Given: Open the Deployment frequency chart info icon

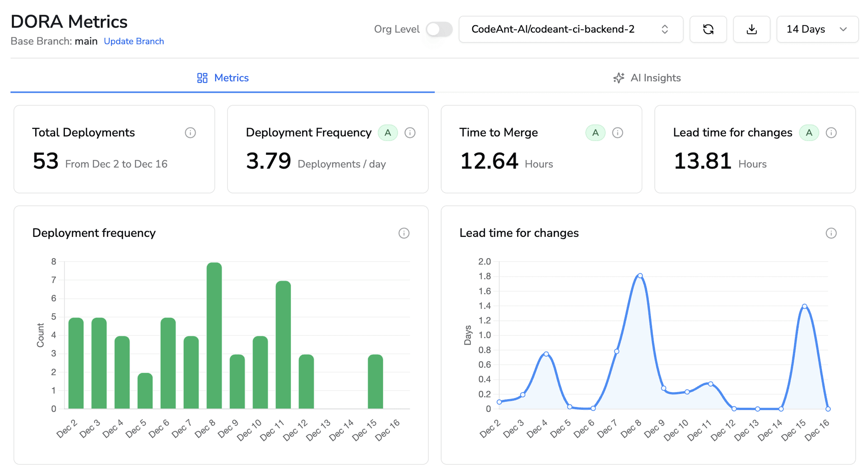Looking at the screenshot, I should (404, 234).
